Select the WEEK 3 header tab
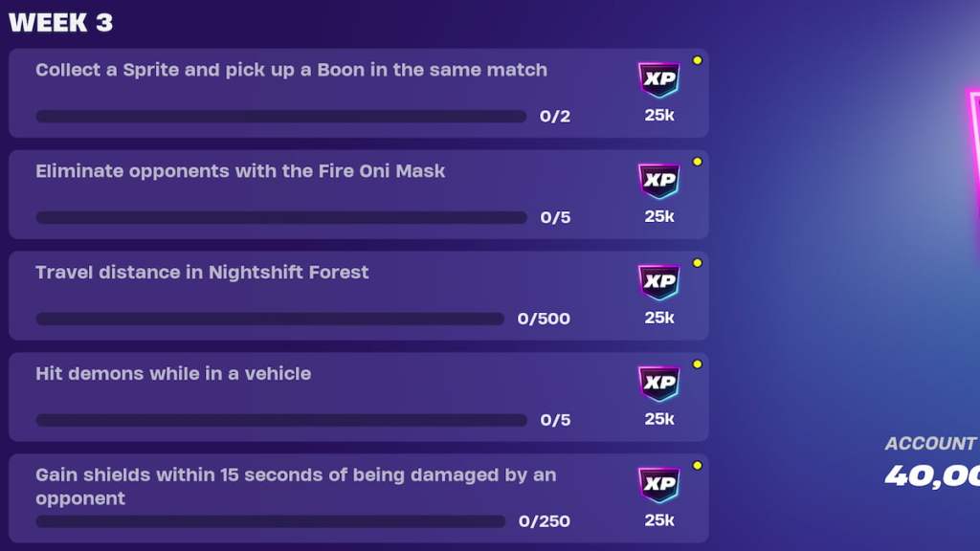This screenshot has width=980, height=551. coord(60,22)
